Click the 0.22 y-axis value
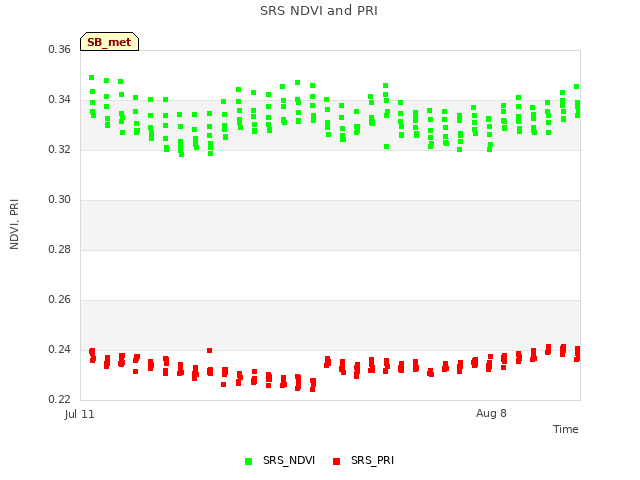This screenshot has width=640, height=480. (60, 399)
